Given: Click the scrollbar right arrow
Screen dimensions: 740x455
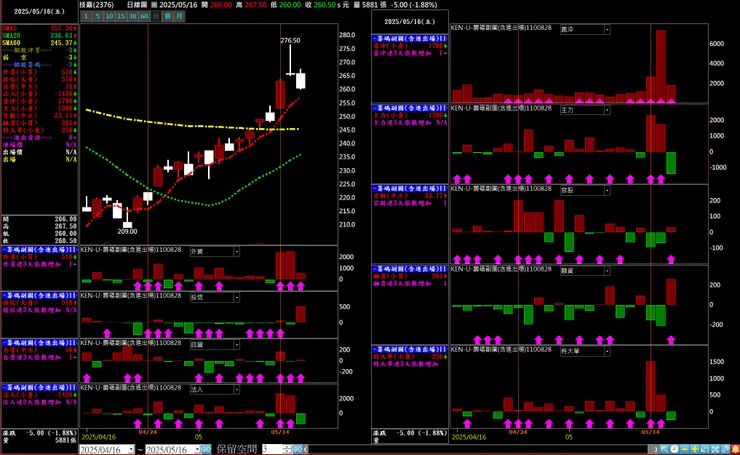Looking at the screenshot, I should [655, 449].
